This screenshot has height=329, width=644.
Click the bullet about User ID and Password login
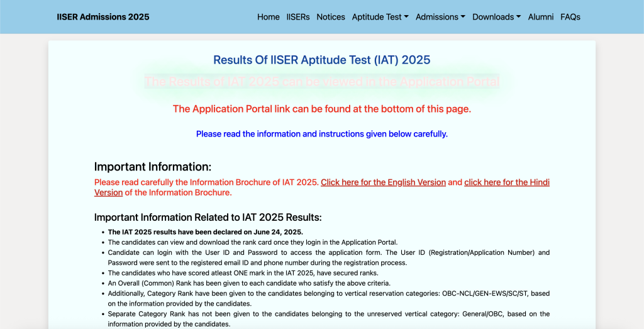pos(328,257)
